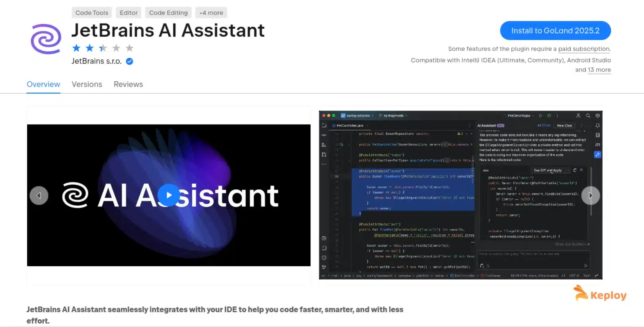Go to previous media carousel slide
Screen dimensions: 644x327
pos(39,195)
